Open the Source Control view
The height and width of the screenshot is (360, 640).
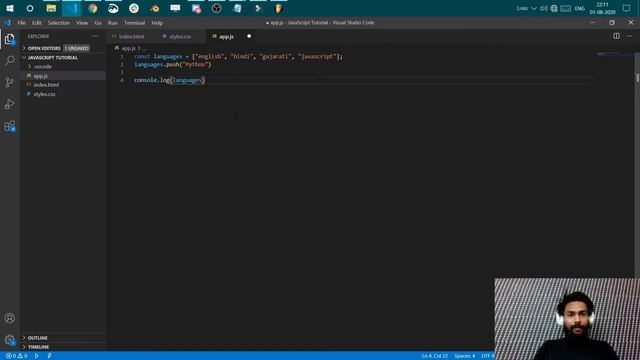tap(9, 82)
